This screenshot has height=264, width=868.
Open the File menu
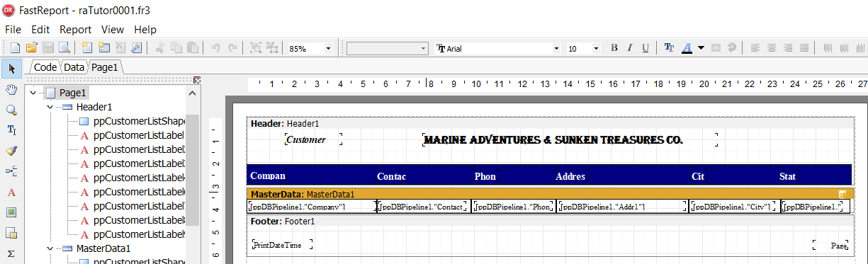[13, 30]
